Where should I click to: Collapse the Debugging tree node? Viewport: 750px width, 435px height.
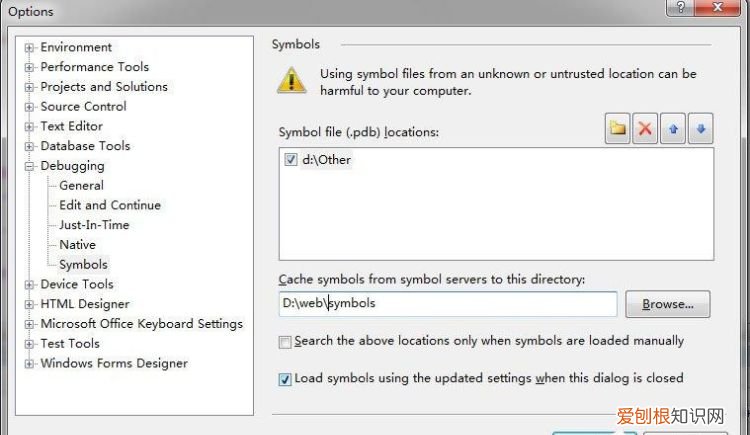[30, 166]
